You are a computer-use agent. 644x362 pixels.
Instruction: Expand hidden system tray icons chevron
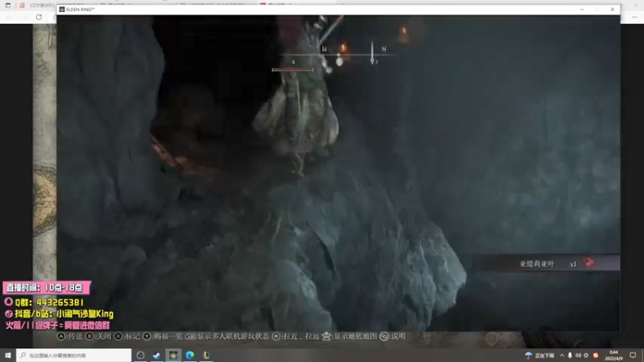(x=562, y=356)
